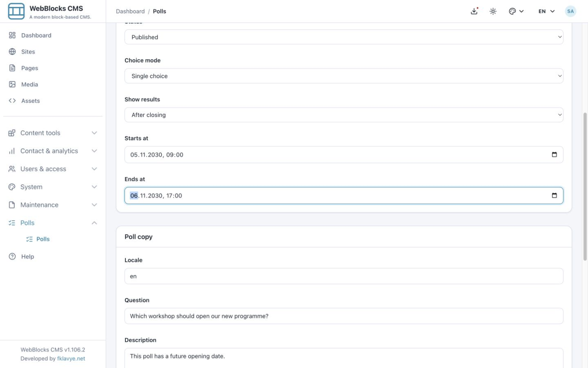Screen dimensions: 588x368
Task: Click the Contact & analytics chart icon
Action: pyautogui.click(x=12, y=151)
